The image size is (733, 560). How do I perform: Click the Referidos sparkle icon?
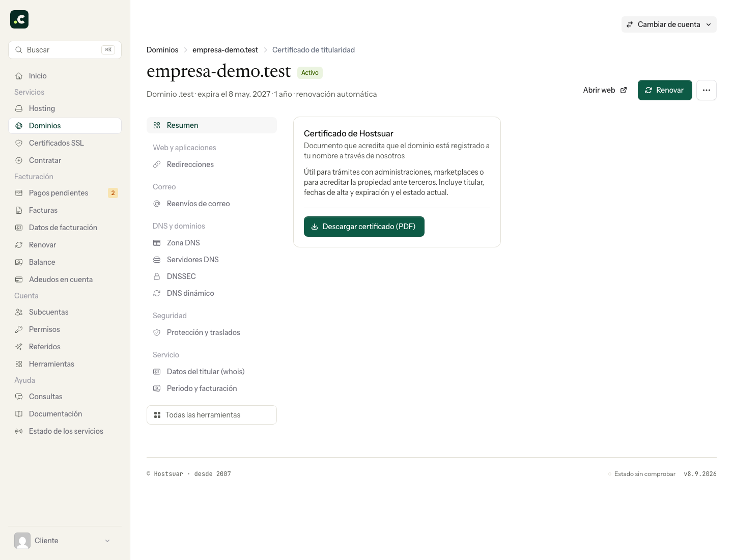point(19,347)
